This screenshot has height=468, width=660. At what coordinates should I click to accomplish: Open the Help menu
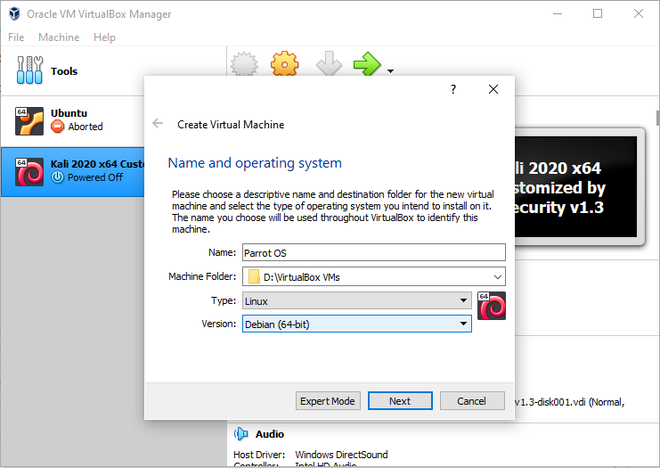(104, 37)
